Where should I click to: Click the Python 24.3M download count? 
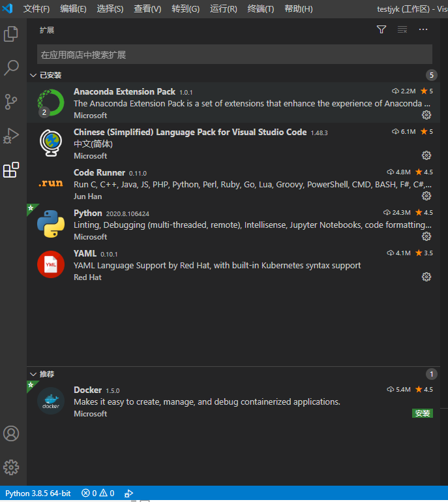(397, 213)
